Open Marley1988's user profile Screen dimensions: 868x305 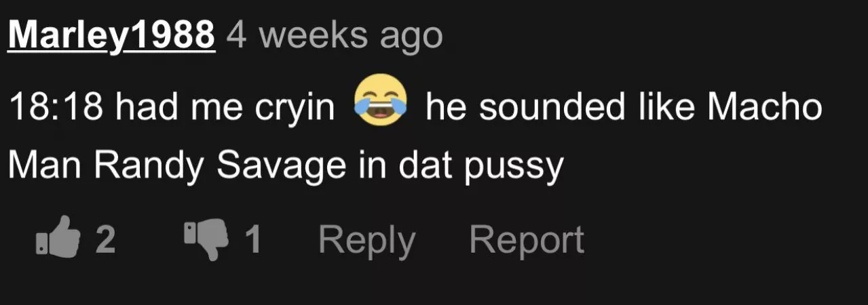111,35
